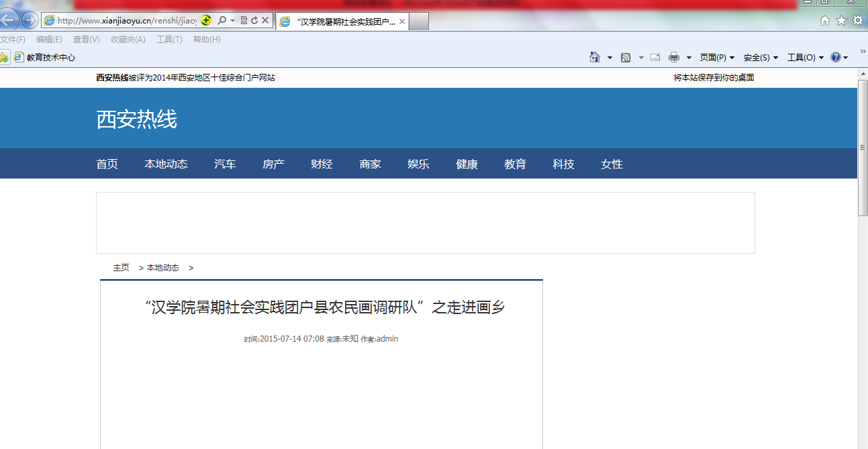Click the command bar Home house icon
Image resolution: width=868 pixels, height=449 pixels.
595,57
